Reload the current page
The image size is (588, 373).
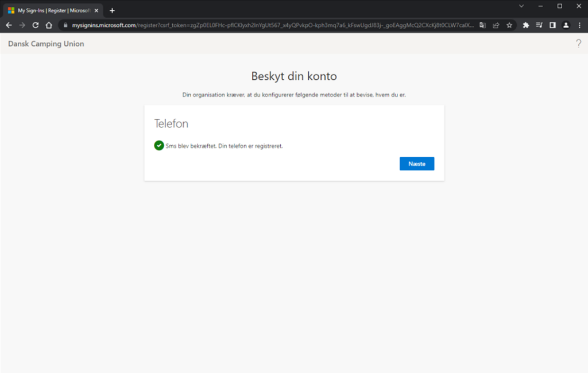36,25
